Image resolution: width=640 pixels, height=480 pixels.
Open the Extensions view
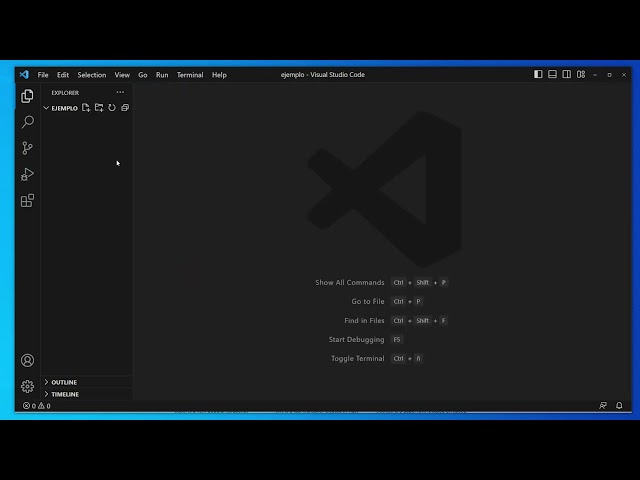[x=27, y=200]
